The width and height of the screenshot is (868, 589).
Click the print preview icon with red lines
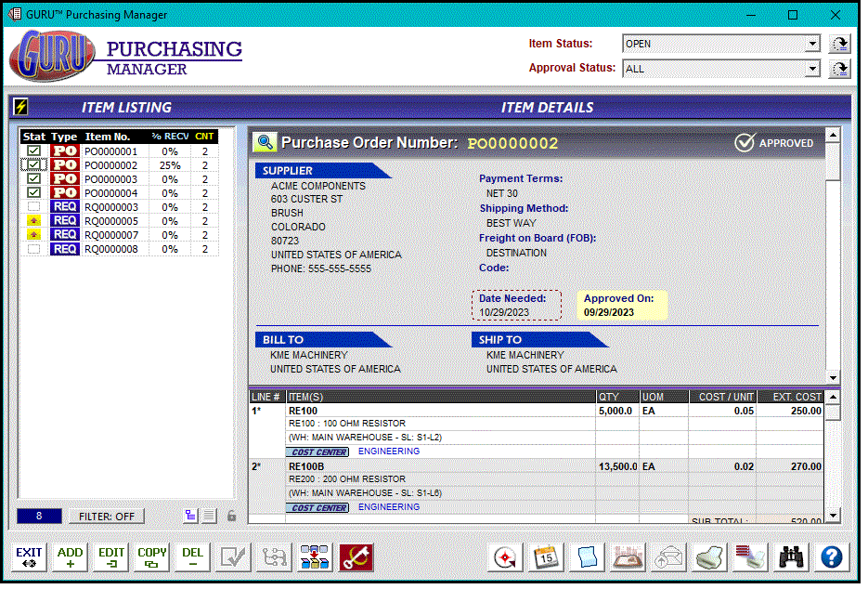pyautogui.click(x=751, y=558)
